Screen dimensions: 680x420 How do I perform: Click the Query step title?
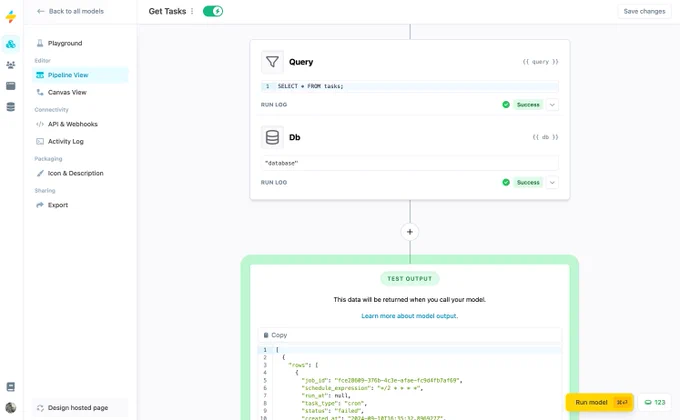click(x=301, y=62)
